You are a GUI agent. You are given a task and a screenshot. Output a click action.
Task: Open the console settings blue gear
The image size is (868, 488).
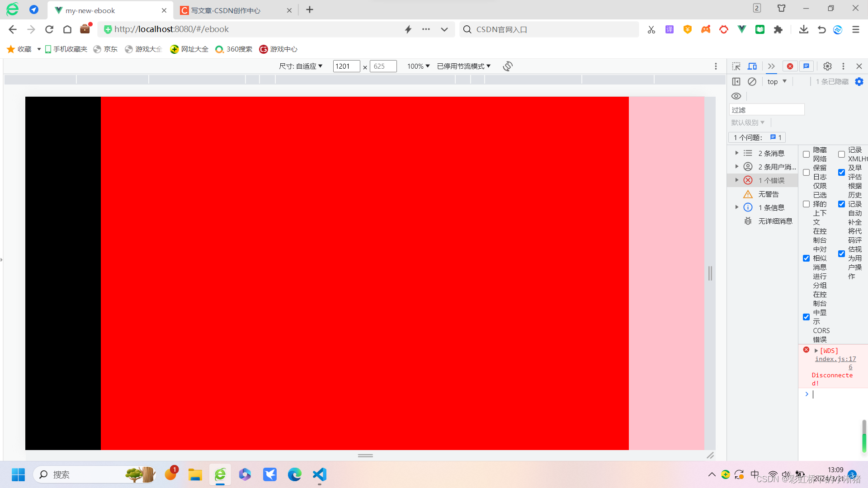click(859, 82)
